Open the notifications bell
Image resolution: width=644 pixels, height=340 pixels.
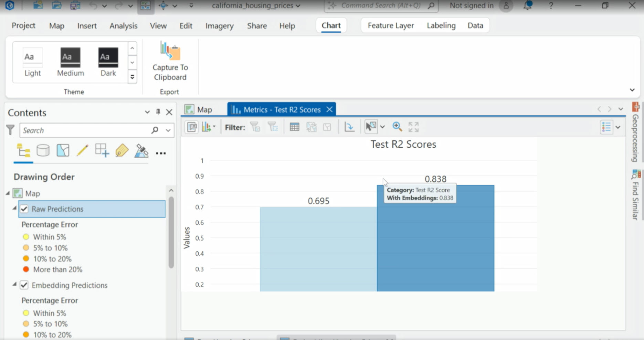point(527,6)
